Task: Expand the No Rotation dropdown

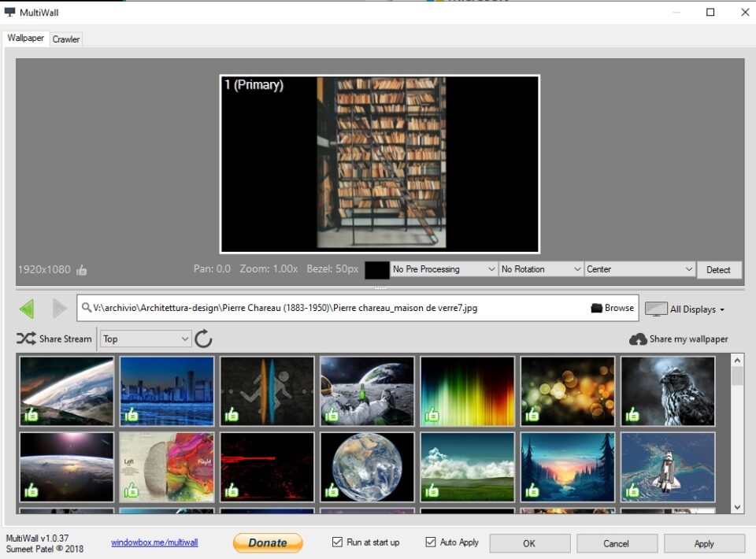Action: [541, 269]
